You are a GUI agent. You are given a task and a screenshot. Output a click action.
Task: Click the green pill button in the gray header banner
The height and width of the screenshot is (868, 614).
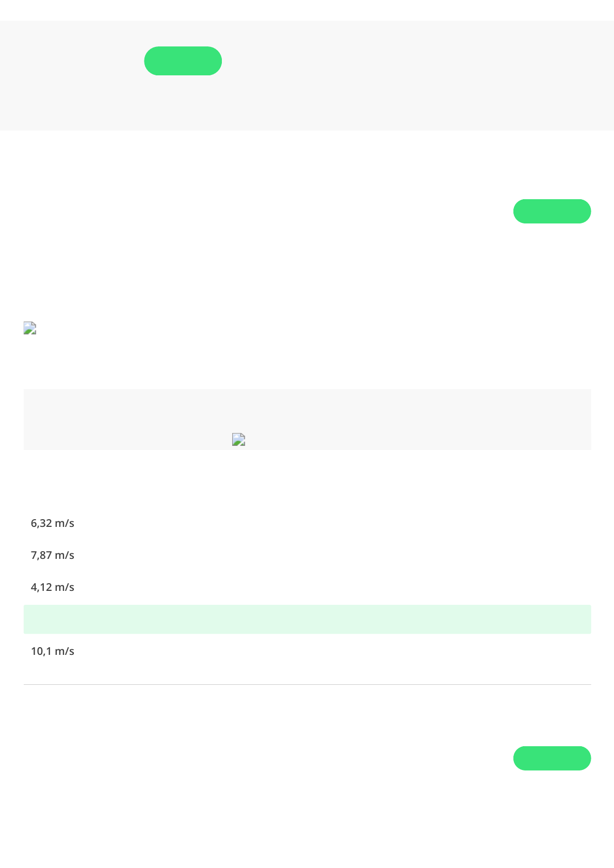(x=183, y=61)
